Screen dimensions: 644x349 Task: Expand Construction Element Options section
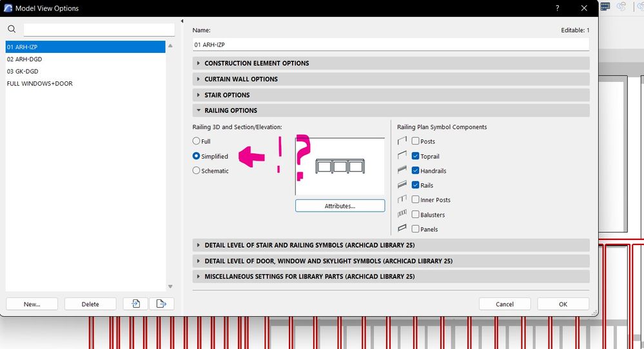(391, 63)
